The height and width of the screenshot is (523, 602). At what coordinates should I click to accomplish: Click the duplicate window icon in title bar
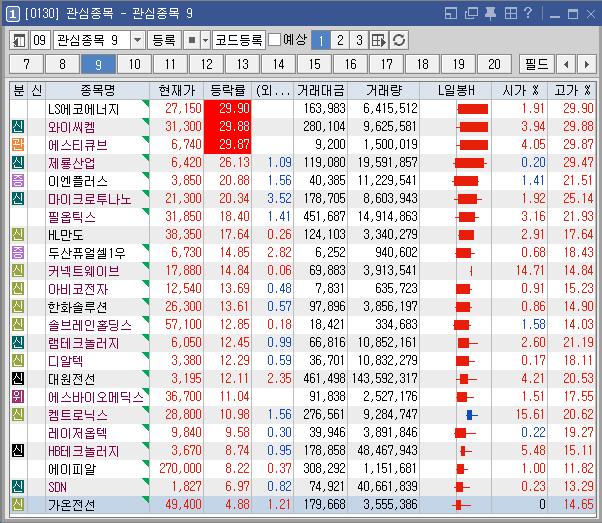[x=471, y=14]
